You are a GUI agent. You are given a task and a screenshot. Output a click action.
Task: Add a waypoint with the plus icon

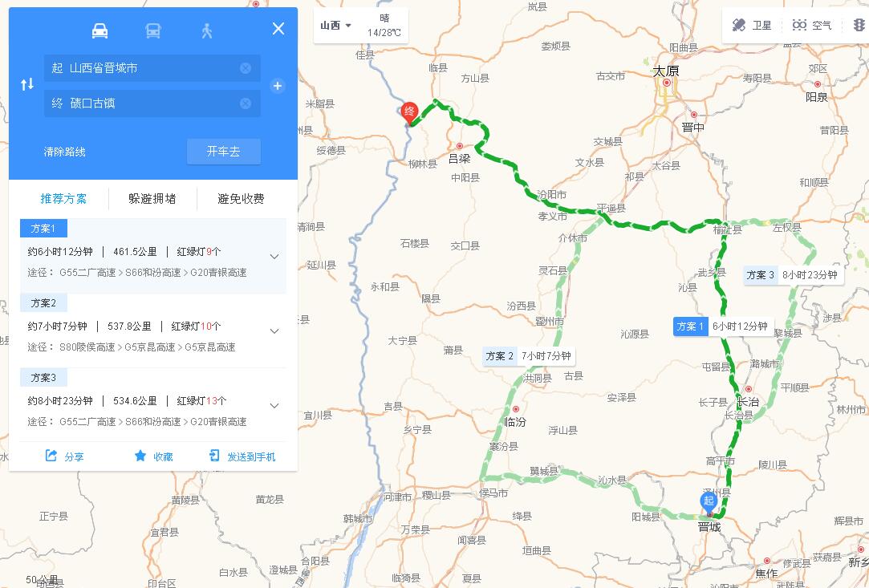[278, 86]
